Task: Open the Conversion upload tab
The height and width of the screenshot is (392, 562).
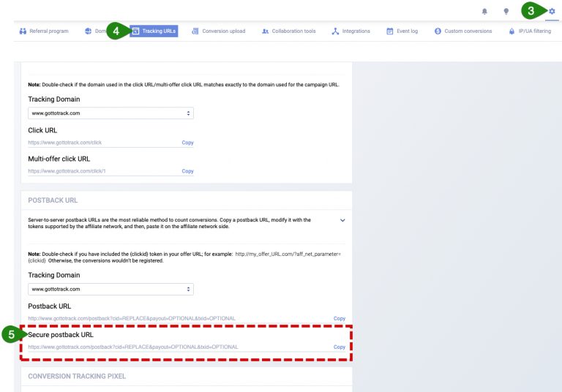Action: 219,31
